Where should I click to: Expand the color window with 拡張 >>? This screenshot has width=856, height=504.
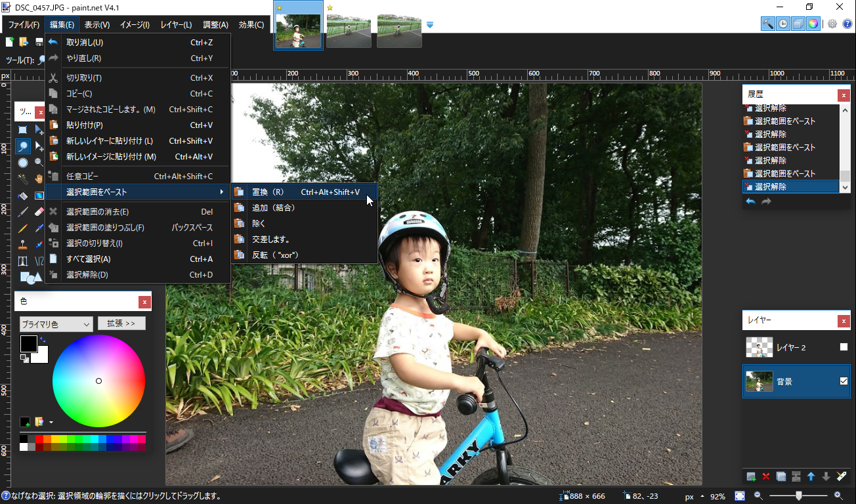click(121, 323)
